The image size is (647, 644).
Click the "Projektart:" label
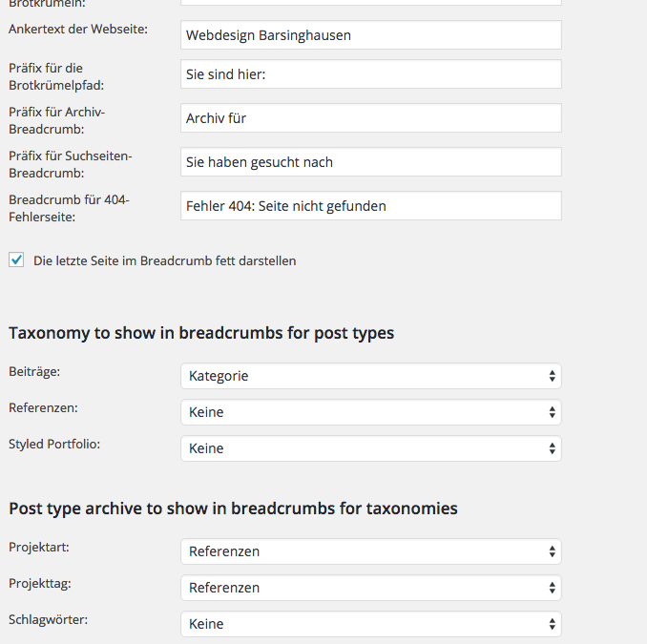click(38, 547)
